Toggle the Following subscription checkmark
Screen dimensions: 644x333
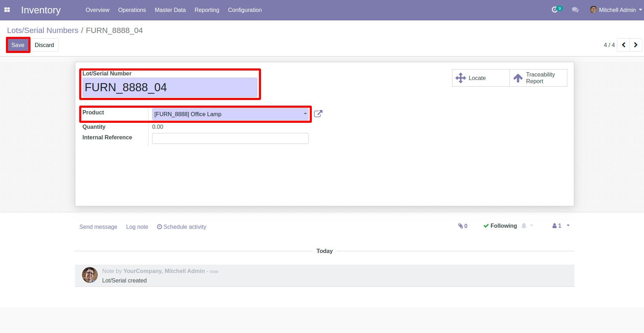[500, 226]
